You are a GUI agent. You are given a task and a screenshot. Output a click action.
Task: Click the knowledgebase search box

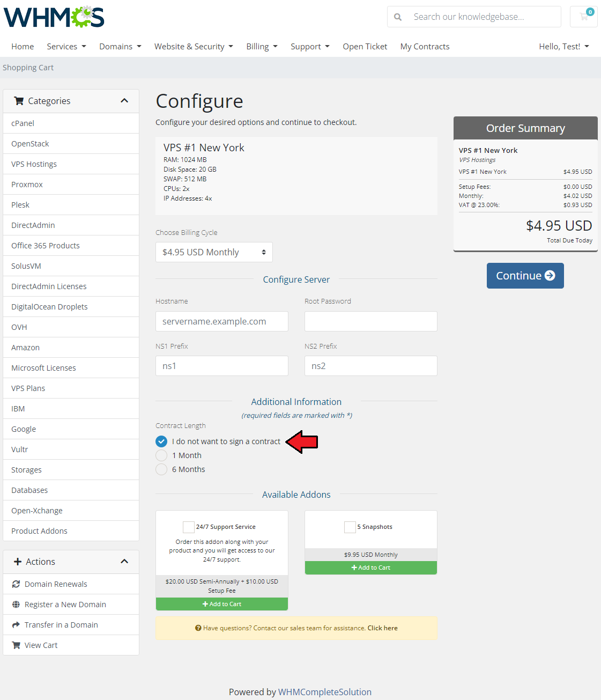point(484,17)
